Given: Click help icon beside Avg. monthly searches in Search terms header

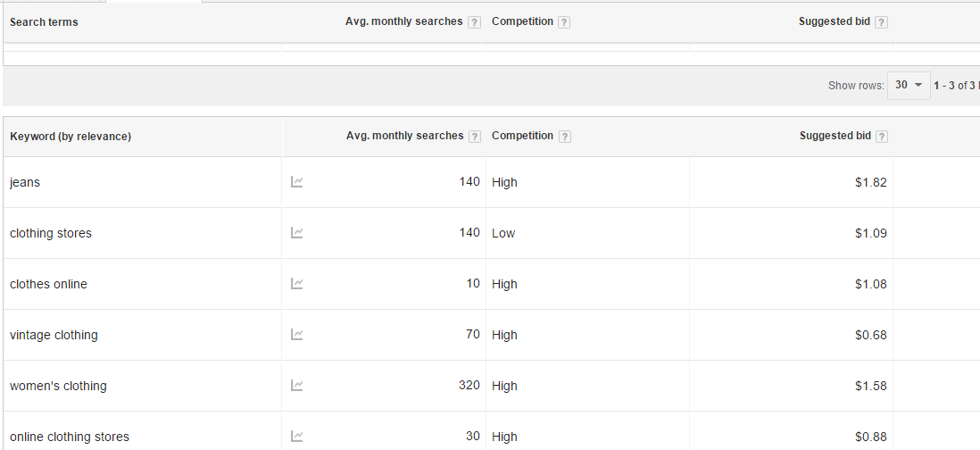Looking at the screenshot, I should point(474,22).
